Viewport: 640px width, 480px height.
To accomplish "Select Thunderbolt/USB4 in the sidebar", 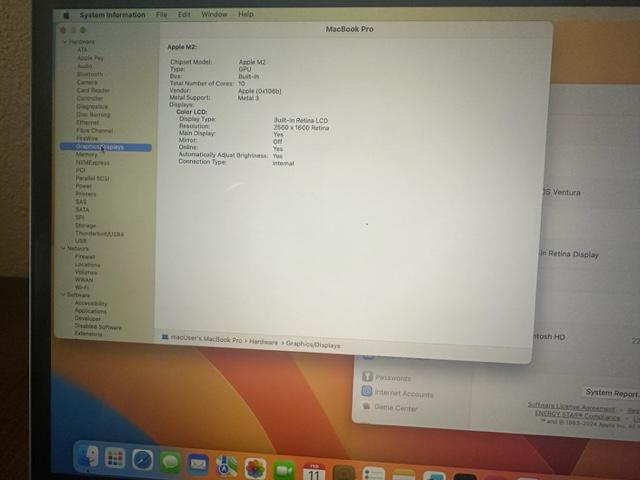I will (99, 233).
